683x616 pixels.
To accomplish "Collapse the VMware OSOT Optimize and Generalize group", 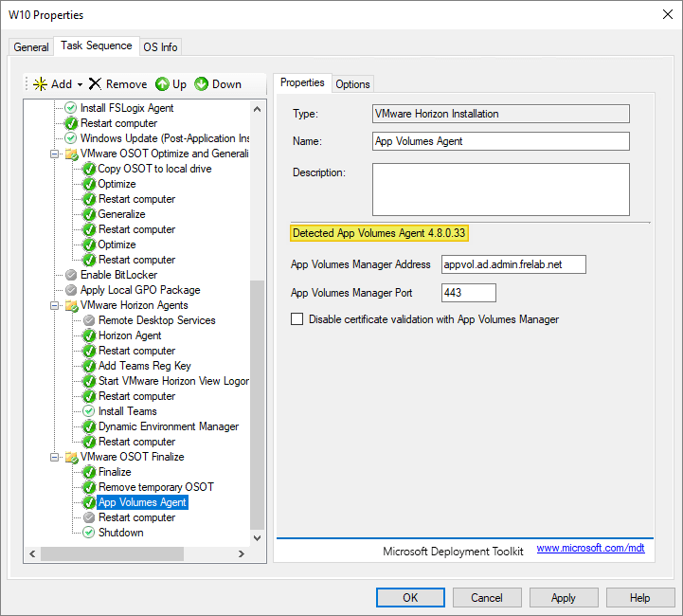I will pos(56,154).
